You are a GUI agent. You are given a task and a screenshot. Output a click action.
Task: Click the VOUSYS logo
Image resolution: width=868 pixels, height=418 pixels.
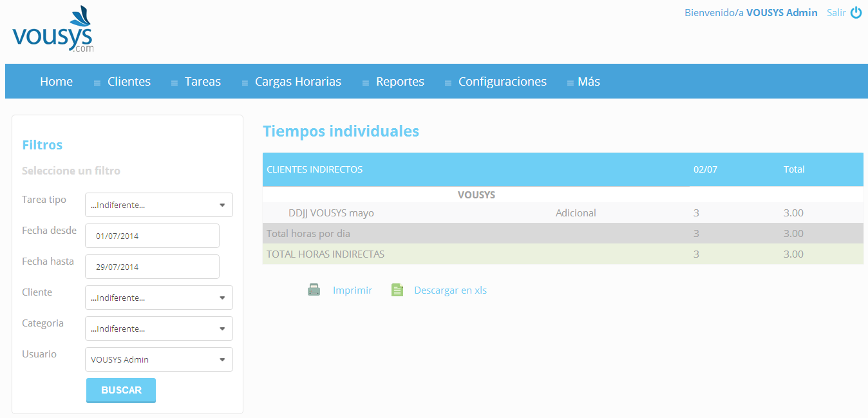coord(53,30)
